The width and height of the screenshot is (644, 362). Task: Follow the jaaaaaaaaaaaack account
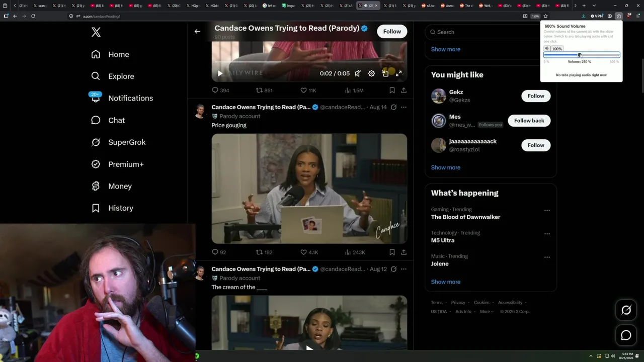536,145
